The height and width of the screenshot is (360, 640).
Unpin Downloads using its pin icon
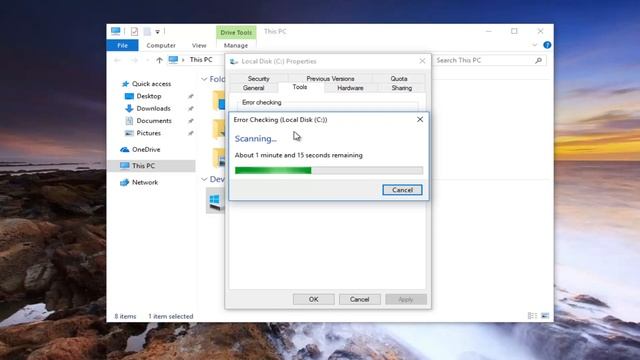tap(191, 109)
